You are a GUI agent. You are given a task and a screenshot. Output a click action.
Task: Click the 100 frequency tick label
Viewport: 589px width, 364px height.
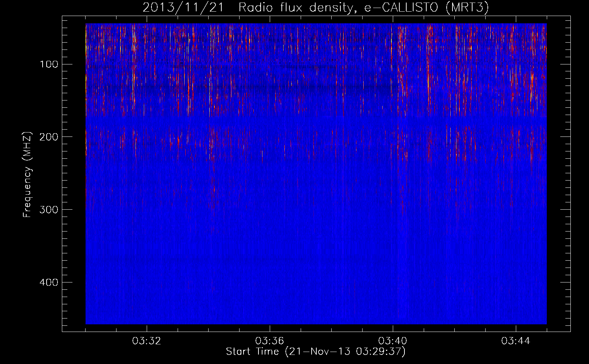[49, 64]
